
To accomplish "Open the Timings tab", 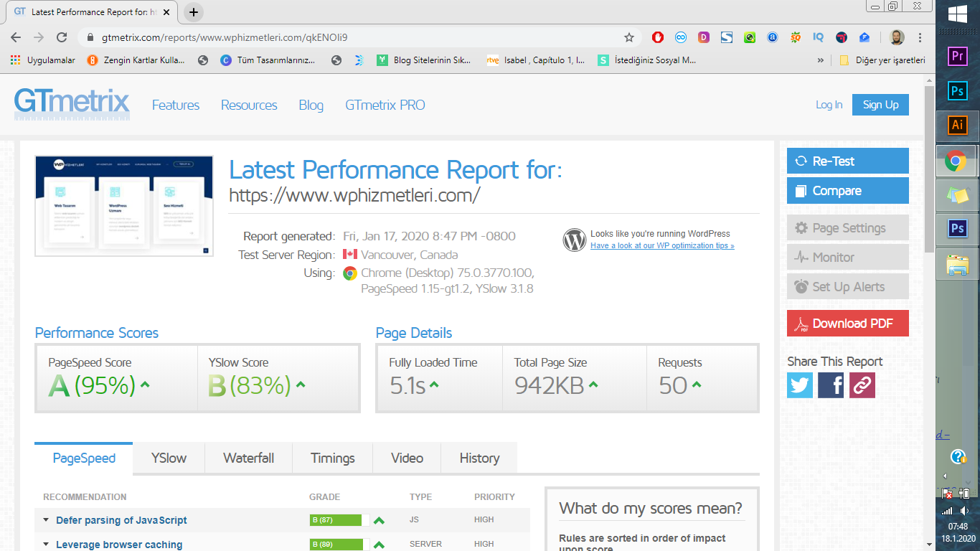I will click(333, 458).
